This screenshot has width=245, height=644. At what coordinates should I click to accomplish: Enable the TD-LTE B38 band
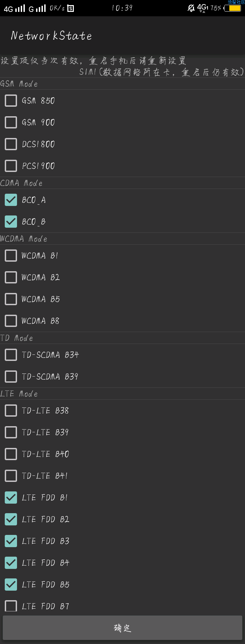tap(11, 411)
